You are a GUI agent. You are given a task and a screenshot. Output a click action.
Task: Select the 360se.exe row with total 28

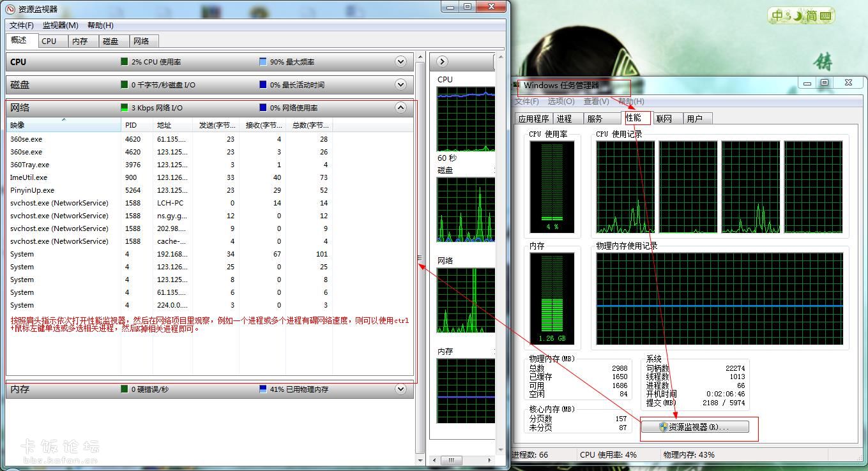tap(169, 139)
